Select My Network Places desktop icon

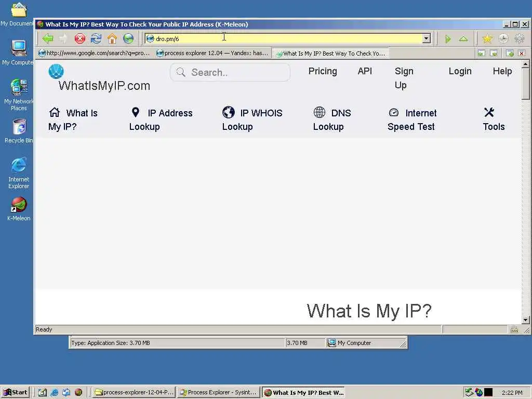[x=18, y=95]
